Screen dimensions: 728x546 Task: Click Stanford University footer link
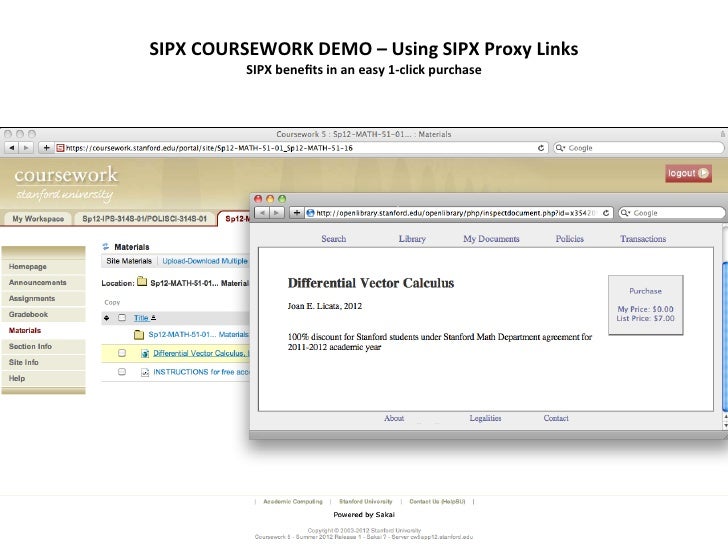365,501
